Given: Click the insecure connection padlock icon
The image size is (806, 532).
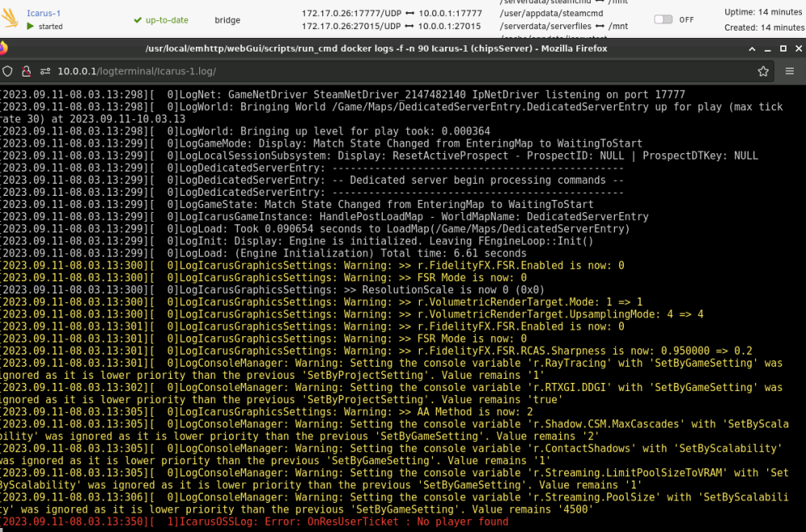Looking at the screenshot, I should pyautogui.click(x=27, y=72).
